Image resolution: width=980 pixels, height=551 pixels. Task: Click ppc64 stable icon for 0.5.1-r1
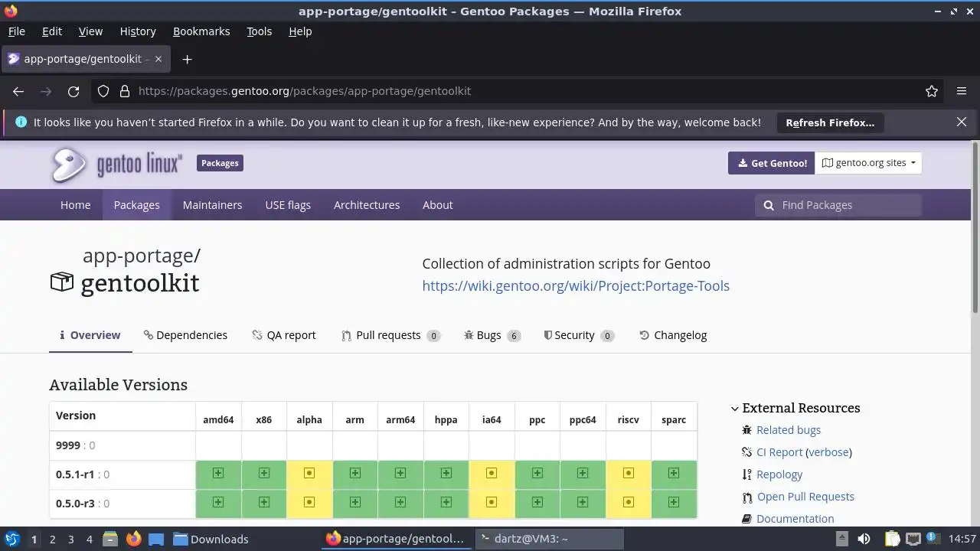(583, 474)
